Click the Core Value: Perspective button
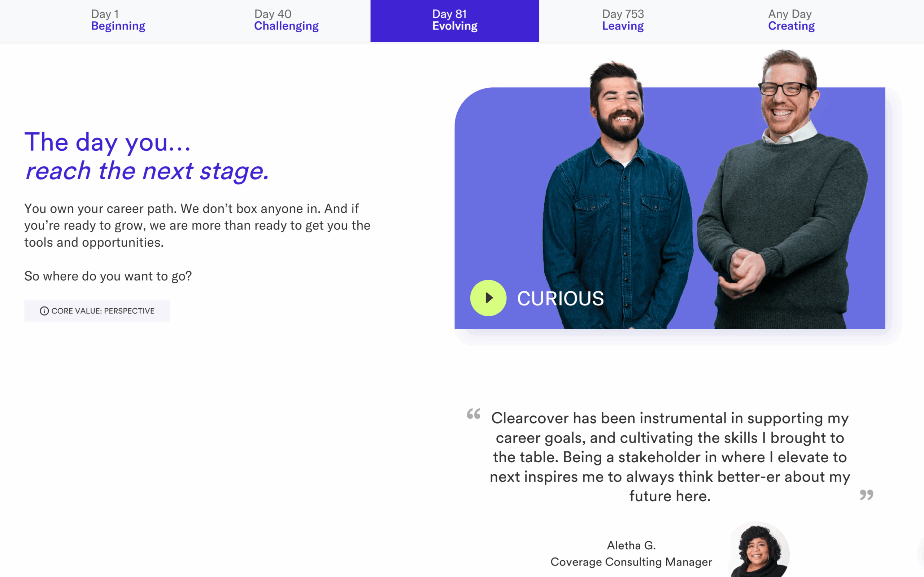924x577 pixels. [97, 311]
